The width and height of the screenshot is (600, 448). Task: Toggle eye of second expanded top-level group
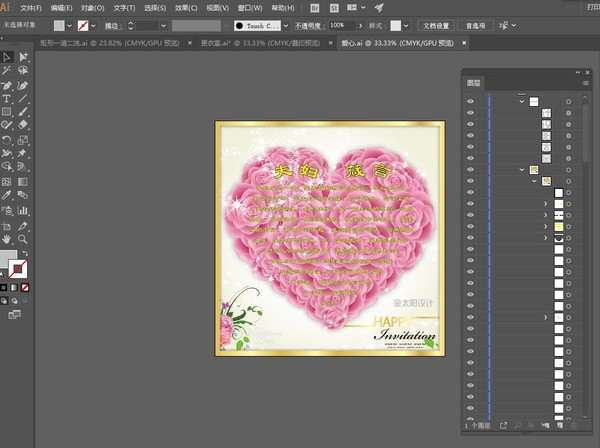click(x=470, y=169)
